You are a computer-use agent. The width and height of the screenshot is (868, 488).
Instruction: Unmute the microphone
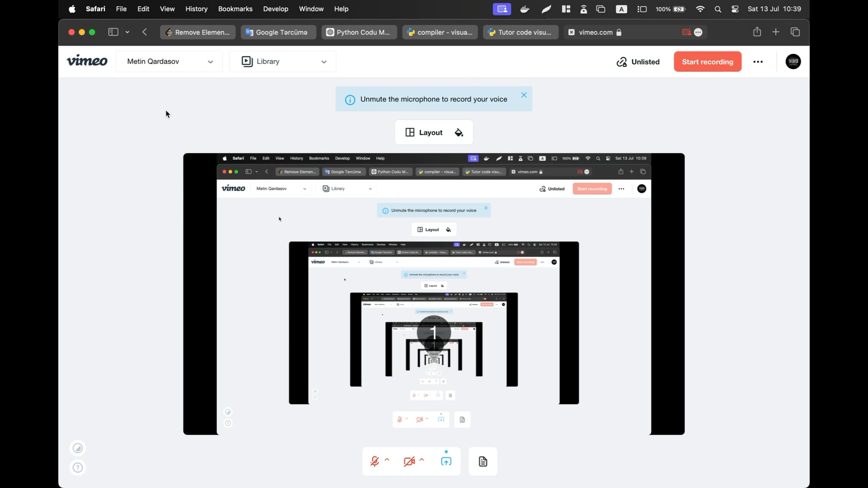coord(375,461)
